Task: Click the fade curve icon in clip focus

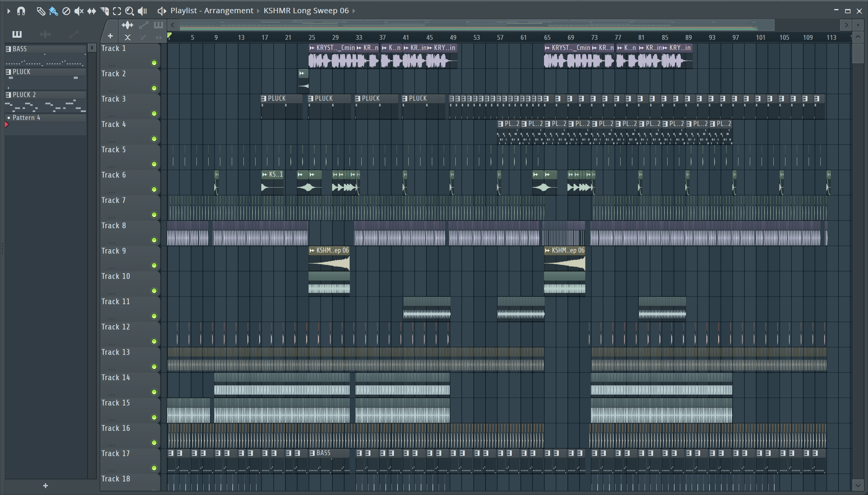Action: [x=143, y=37]
